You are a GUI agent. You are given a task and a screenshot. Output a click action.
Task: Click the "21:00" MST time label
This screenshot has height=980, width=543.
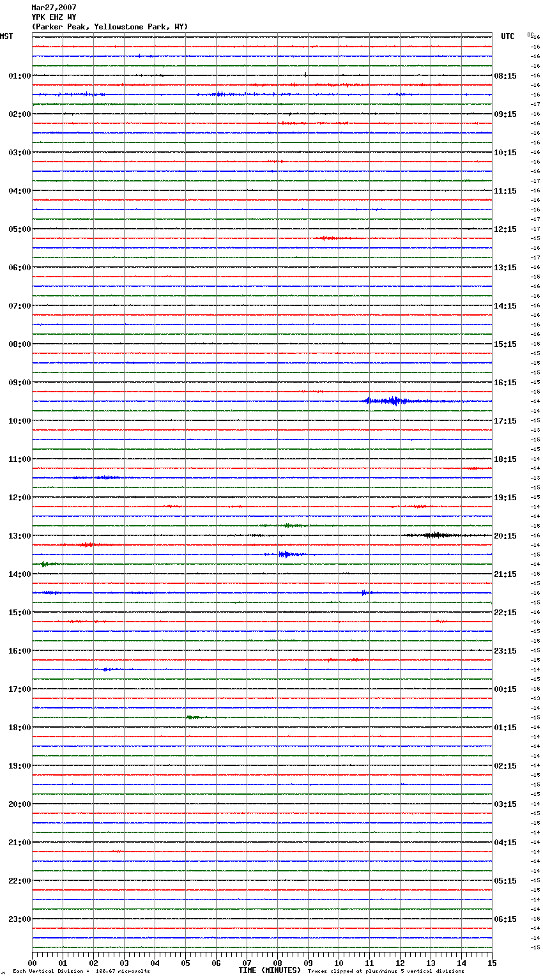coord(20,843)
